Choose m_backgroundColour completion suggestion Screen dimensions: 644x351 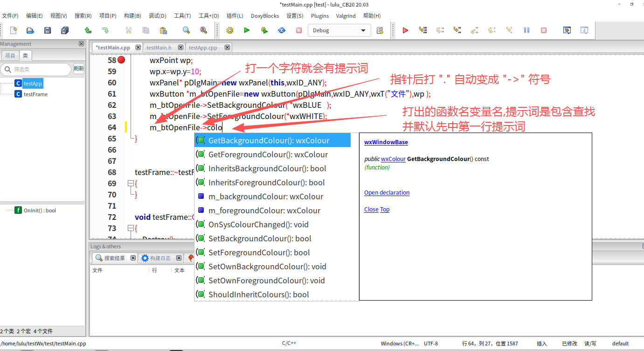pyautogui.click(x=272, y=197)
